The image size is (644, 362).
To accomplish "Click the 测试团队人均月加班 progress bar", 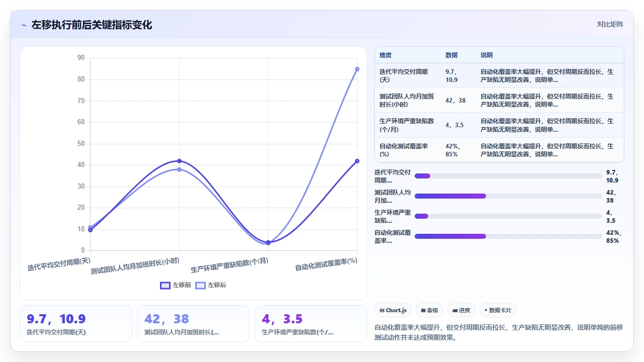I will [x=508, y=196].
